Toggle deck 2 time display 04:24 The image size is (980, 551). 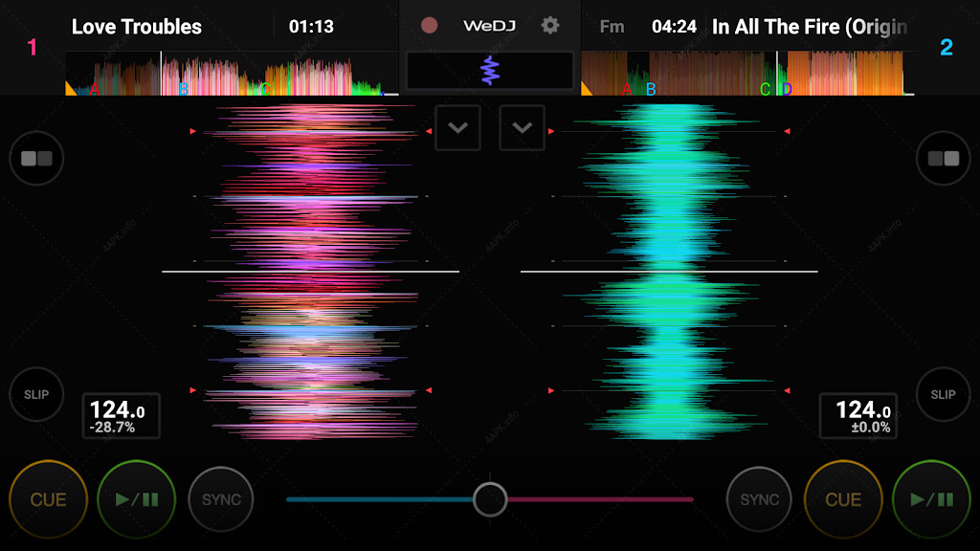(x=674, y=26)
